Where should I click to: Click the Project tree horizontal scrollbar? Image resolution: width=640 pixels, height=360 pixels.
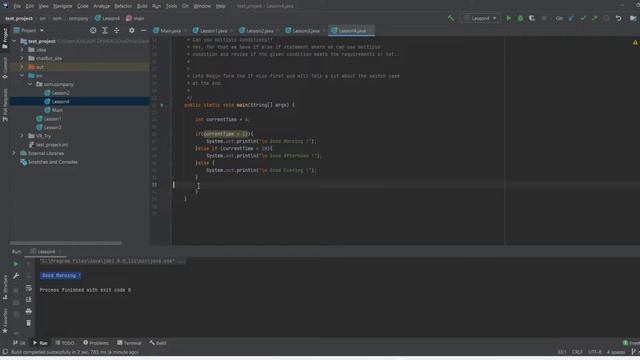[66, 243]
